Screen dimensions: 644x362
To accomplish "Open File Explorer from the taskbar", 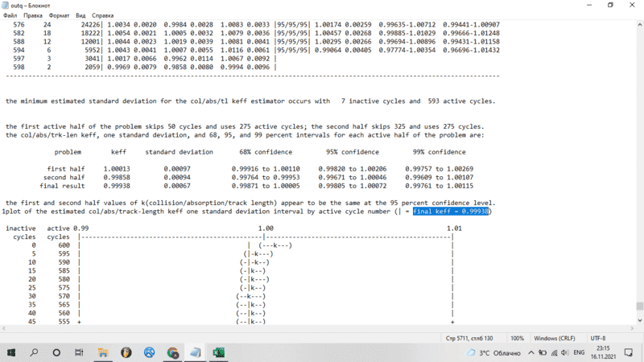I will (x=103, y=352).
